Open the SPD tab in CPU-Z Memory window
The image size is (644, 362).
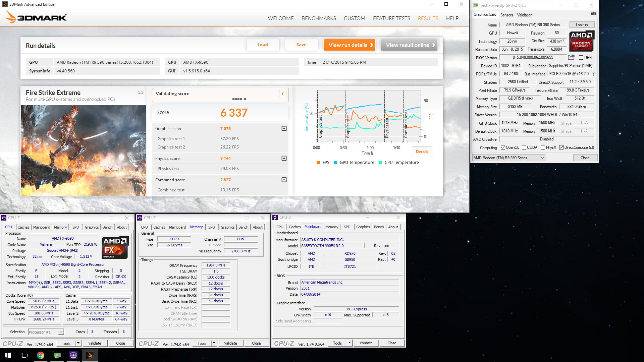click(x=212, y=227)
